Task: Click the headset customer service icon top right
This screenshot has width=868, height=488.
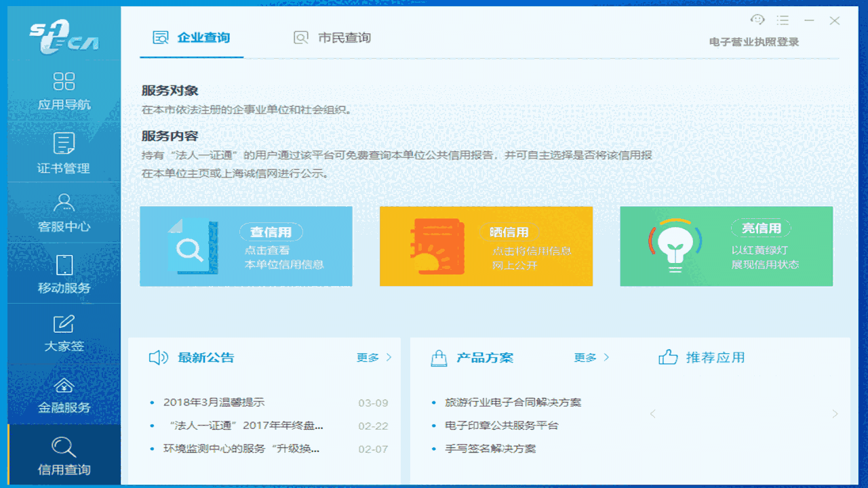Action: [758, 20]
